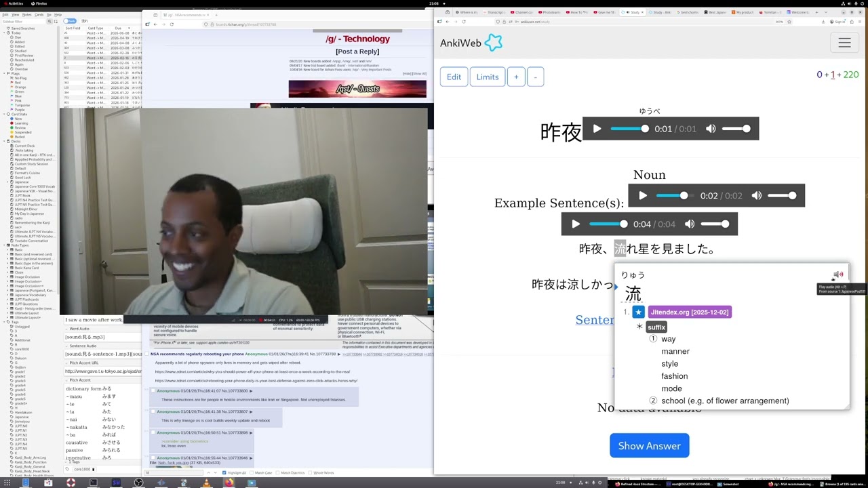Collapse the Pitch Accent field section
Screen dimensions: 868x488
[x=66, y=380]
